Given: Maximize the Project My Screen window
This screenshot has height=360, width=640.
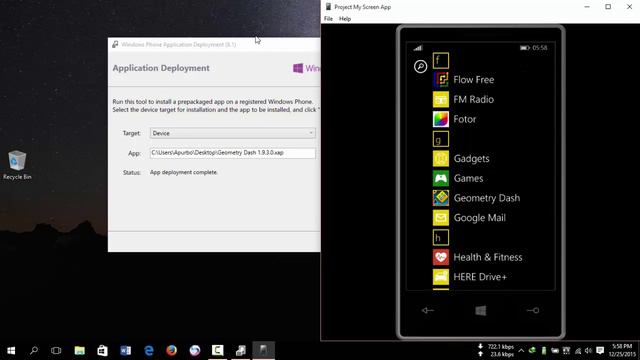Looking at the screenshot, I should pos(608,7).
